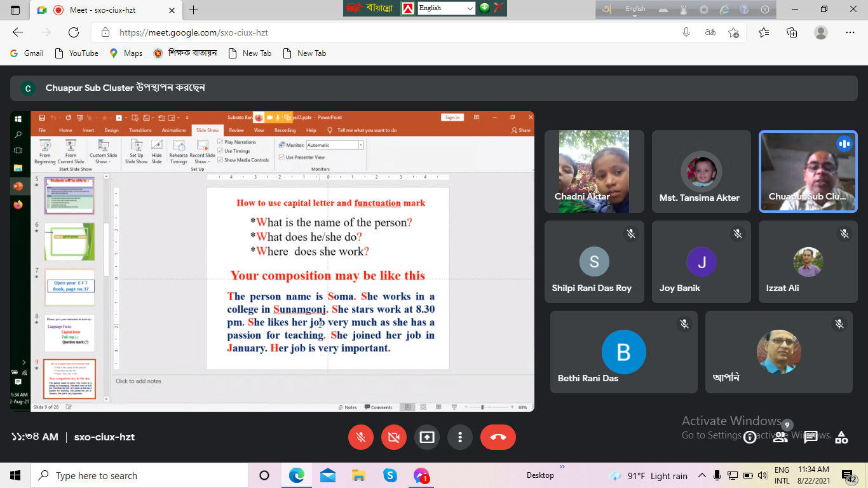The width and height of the screenshot is (868, 488).
Task: Refresh the Meet page
Action: pyautogui.click(x=74, y=32)
